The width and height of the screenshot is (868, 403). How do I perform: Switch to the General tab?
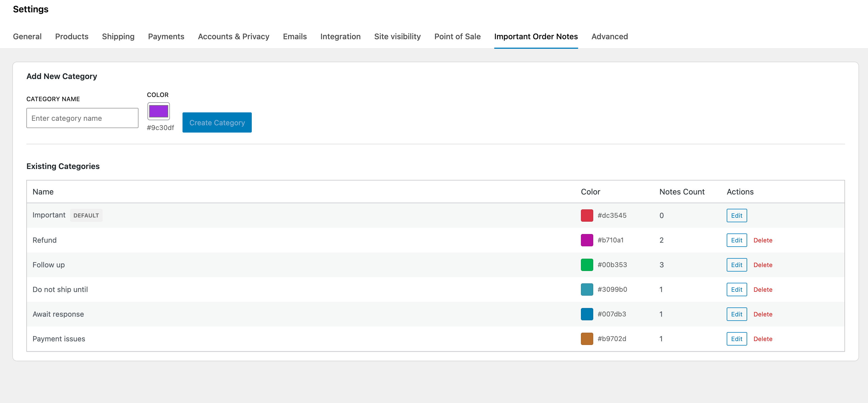pos(27,36)
